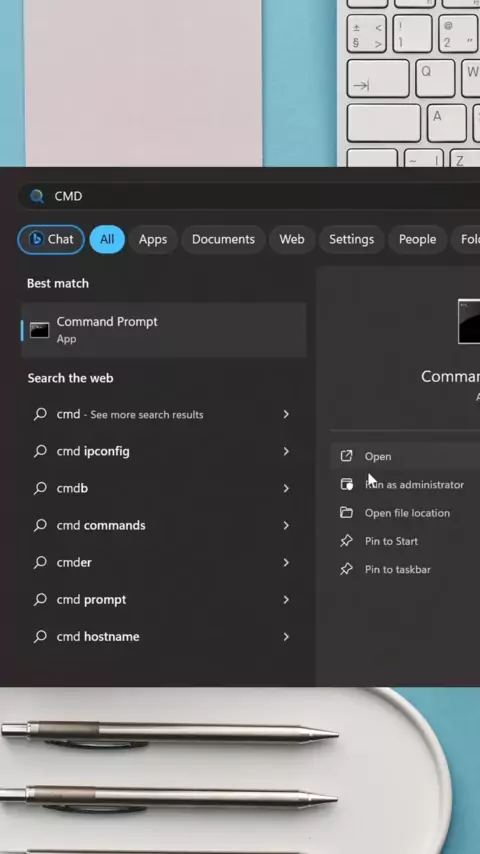Image resolution: width=480 pixels, height=854 pixels.
Task: Open the Command Prompt best match result
Action: [x=163, y=330]
